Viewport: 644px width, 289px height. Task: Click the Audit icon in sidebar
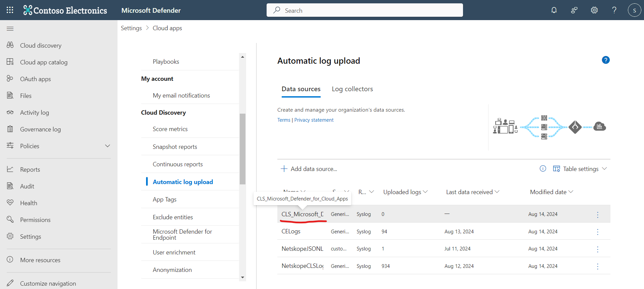pyautogui.click(x=10, y=186)
